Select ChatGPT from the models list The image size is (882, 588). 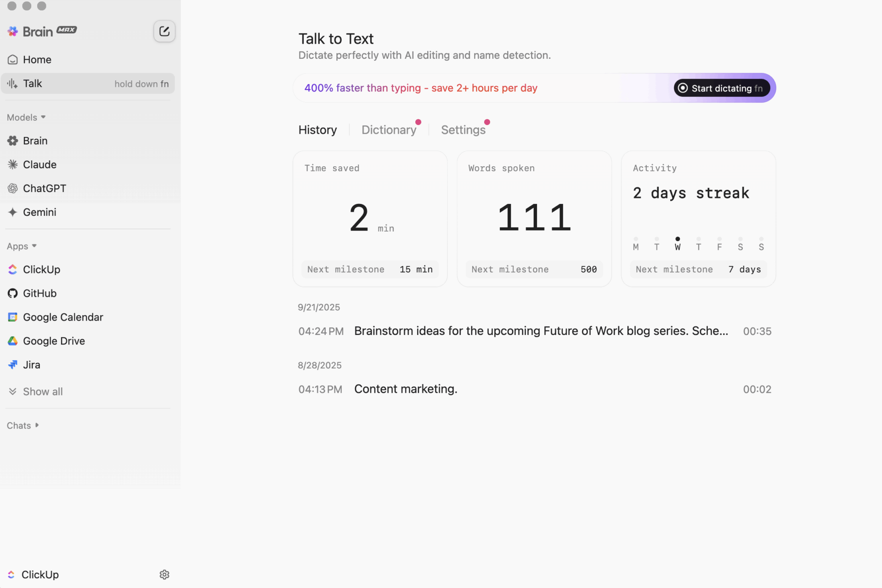click(44, 188)
